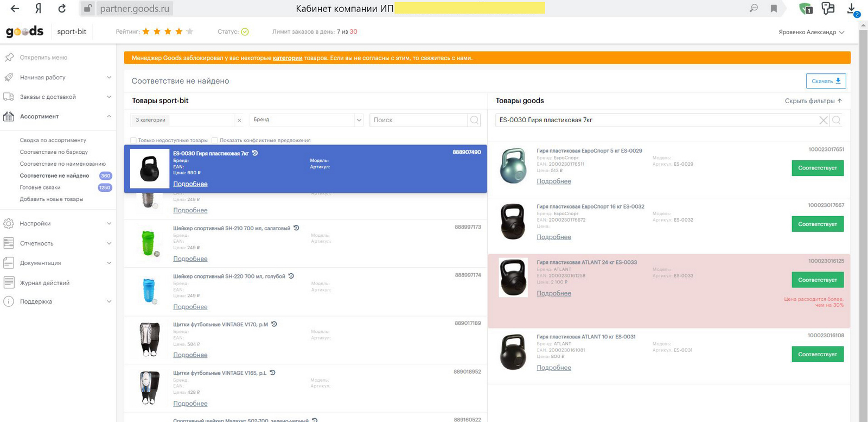Viewport: 868px width, 422px height.
Task: Open the категории link in orange banner
Action: (x=288, y=58)
